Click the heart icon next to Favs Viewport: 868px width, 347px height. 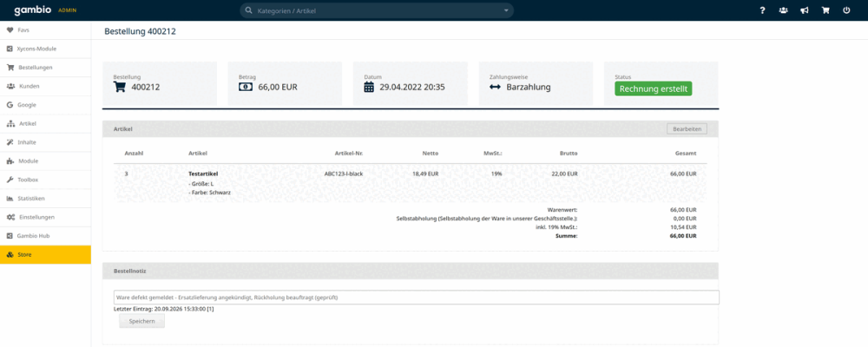point(10,29)
